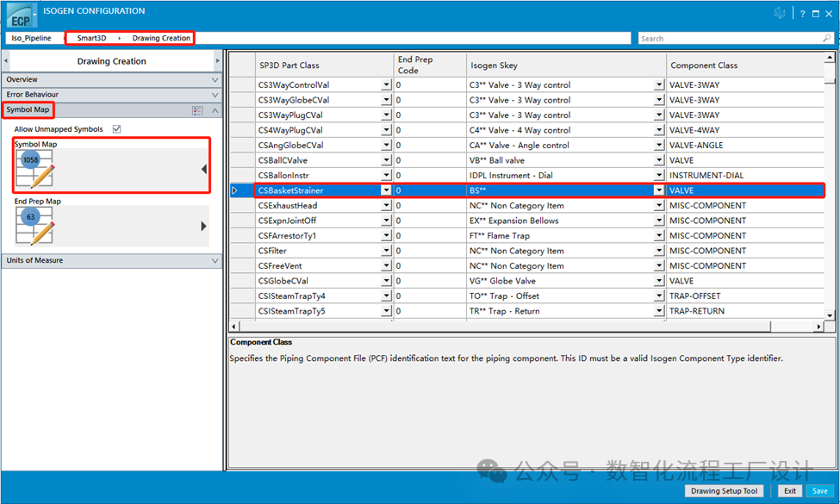Open part class dropdown for CSISteamTrapTy5
The image size is (840, 504).
(x=386, y=311)
